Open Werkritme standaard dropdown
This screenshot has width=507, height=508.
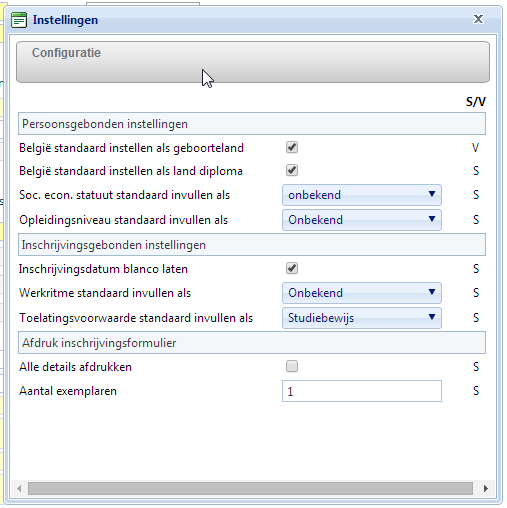pyautogui.click(x=362, y=293)
